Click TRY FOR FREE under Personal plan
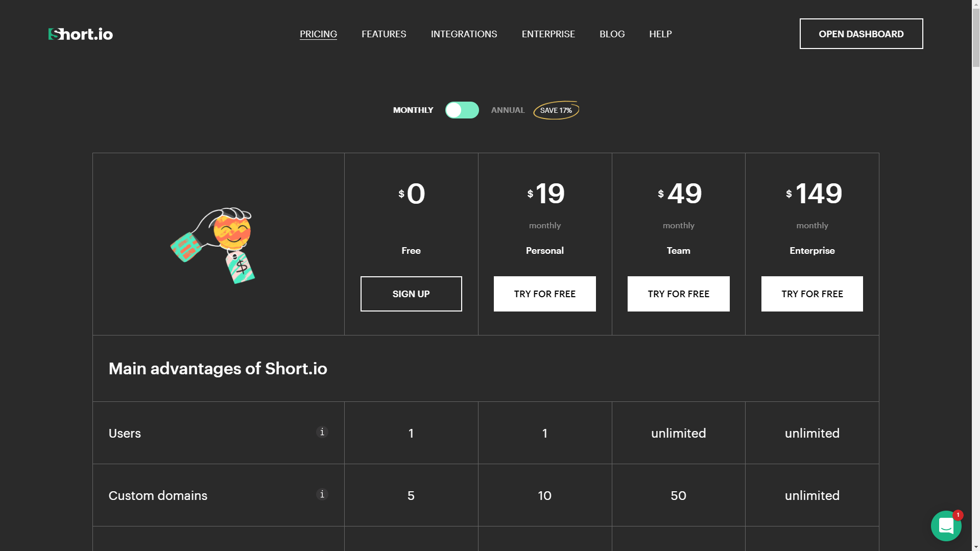The width and height of the screenshot is (980, 551). click(544, 294)
